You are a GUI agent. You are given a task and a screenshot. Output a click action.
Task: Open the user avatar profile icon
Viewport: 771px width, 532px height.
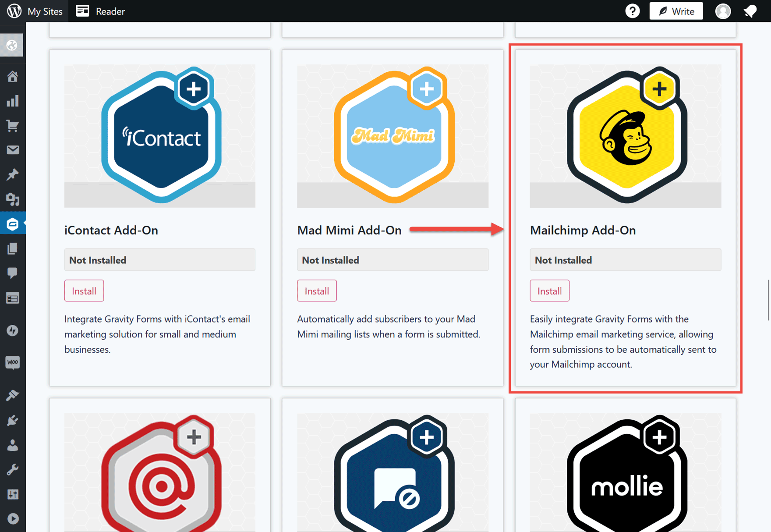click(x=723, y=11)
